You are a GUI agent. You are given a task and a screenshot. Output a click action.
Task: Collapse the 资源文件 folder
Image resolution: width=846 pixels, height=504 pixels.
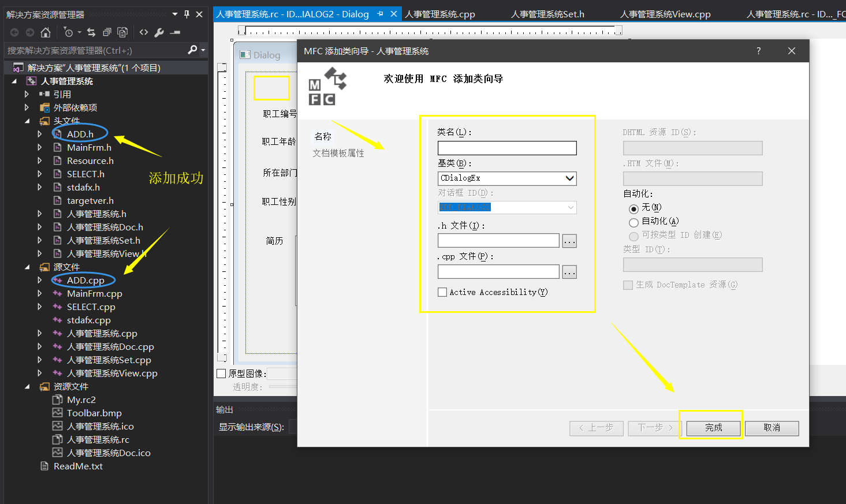27,387
